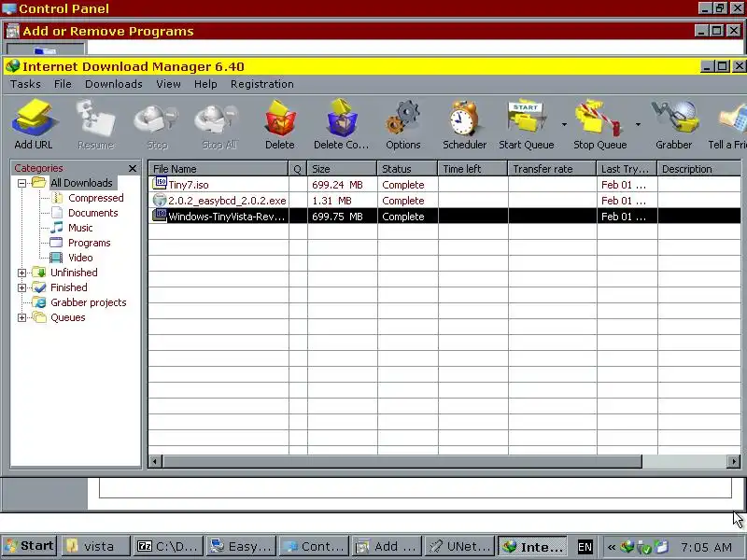Viewport: 747px width, 560px height.
Task: Open the Downloads menu
Action: tap(113, 84)
